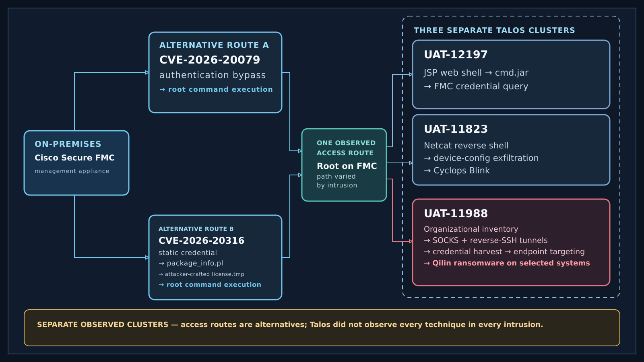Image resolution: width=644 pixels, height=362 pixels.
Task: Click the static credential line
Action: pos(188,253)
